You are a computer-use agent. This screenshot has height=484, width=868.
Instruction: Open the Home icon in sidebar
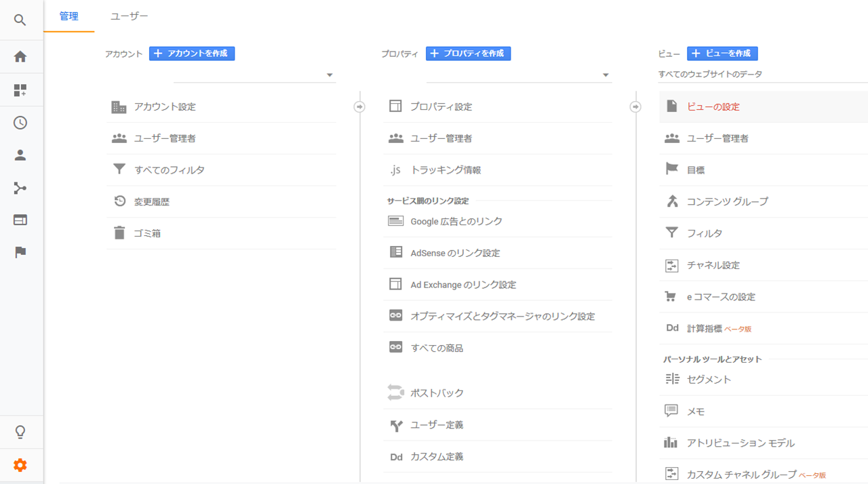pos(20,57)
